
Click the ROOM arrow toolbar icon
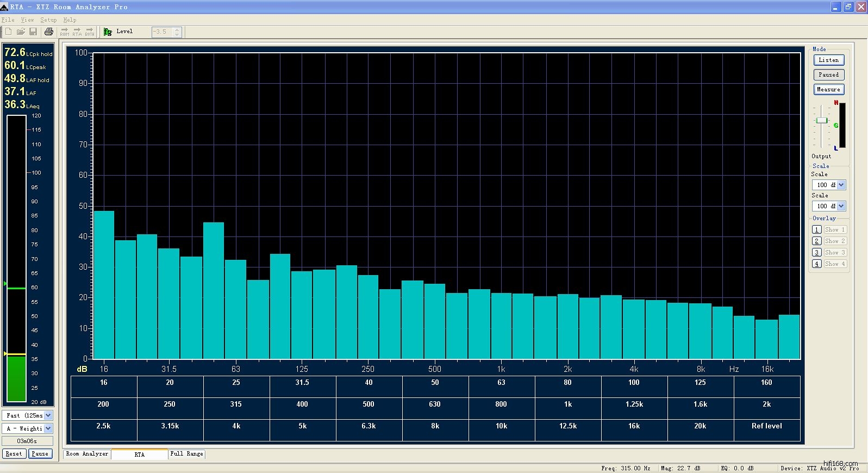[65, 32]
